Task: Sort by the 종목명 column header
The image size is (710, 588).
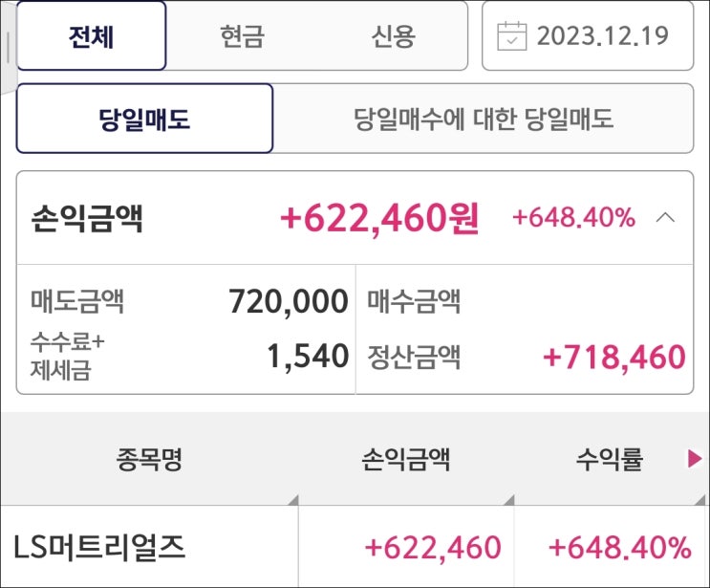Action: coord(150,460)
